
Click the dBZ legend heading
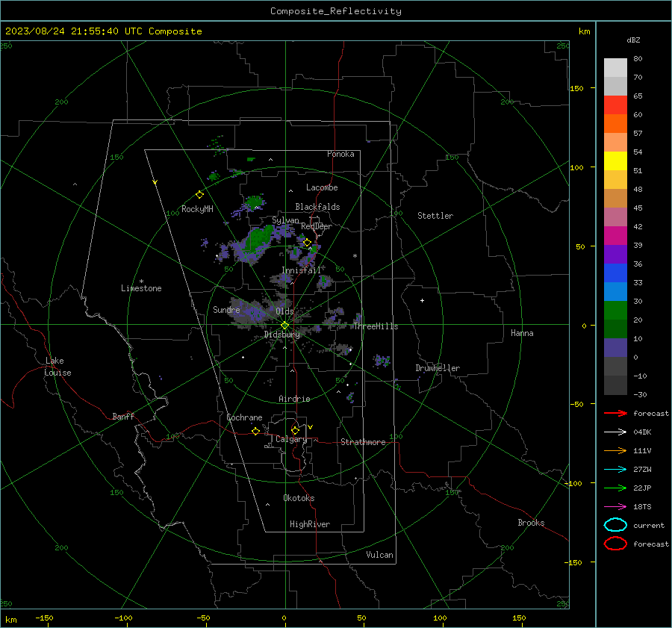[x=633, y=40]
